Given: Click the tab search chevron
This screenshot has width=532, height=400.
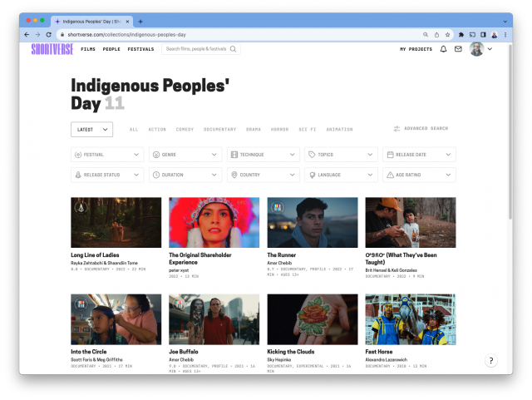Looking at the screenshot, I should click(x=505, y=22).
